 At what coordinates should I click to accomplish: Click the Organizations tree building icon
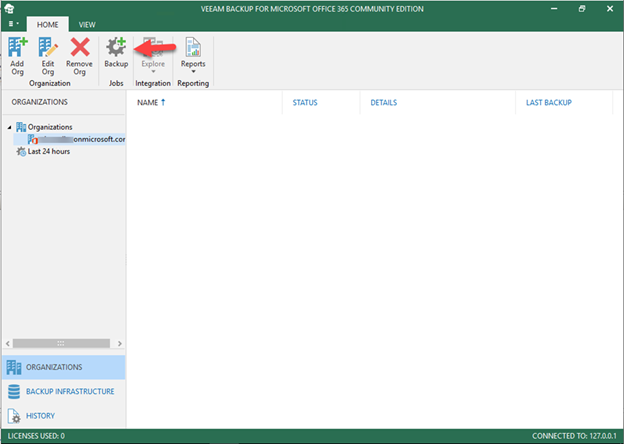(21, 127)
